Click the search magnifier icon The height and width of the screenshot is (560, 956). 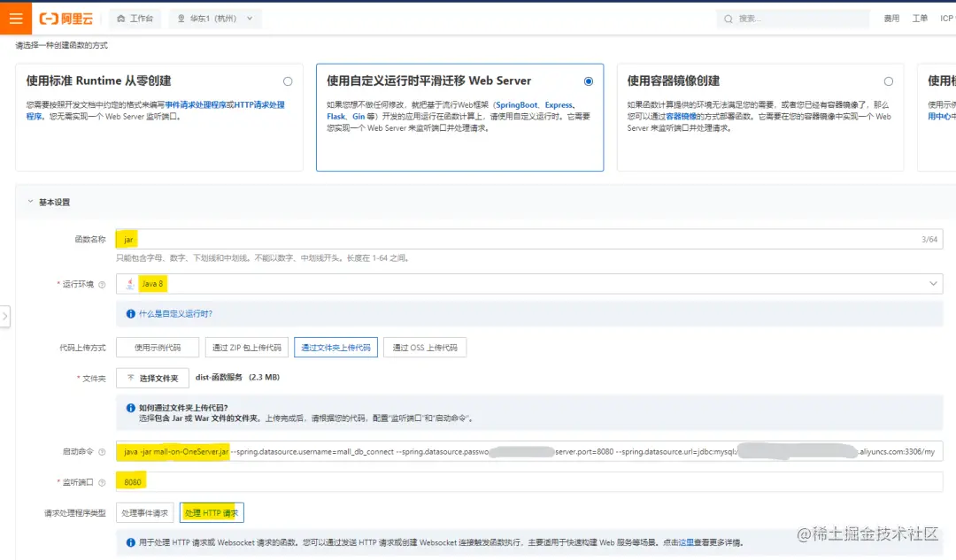tap(728, 19)
